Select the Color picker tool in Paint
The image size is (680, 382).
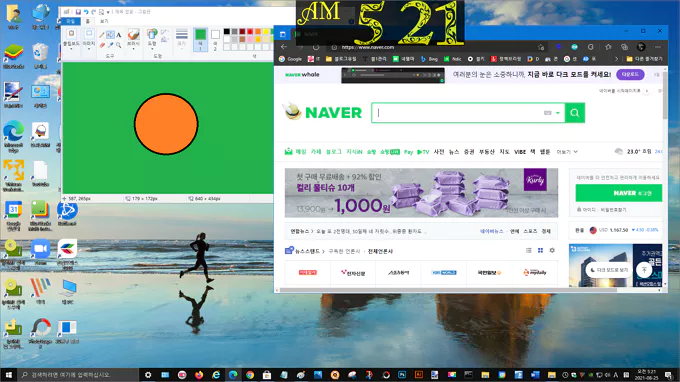coord(110,45)
